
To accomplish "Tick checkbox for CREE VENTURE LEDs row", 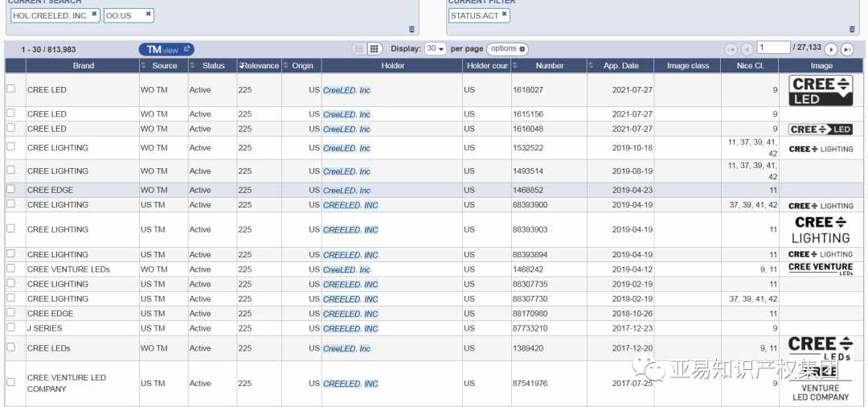I will tap(10, 268).
